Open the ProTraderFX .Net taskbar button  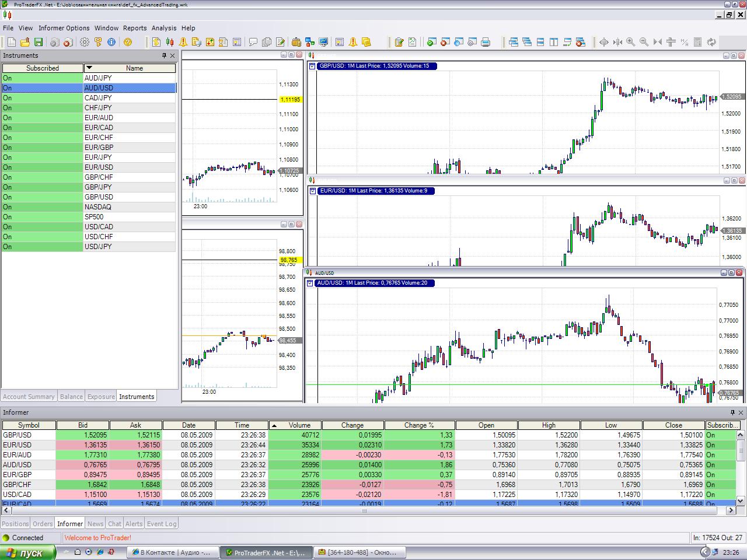pos(266,552)
